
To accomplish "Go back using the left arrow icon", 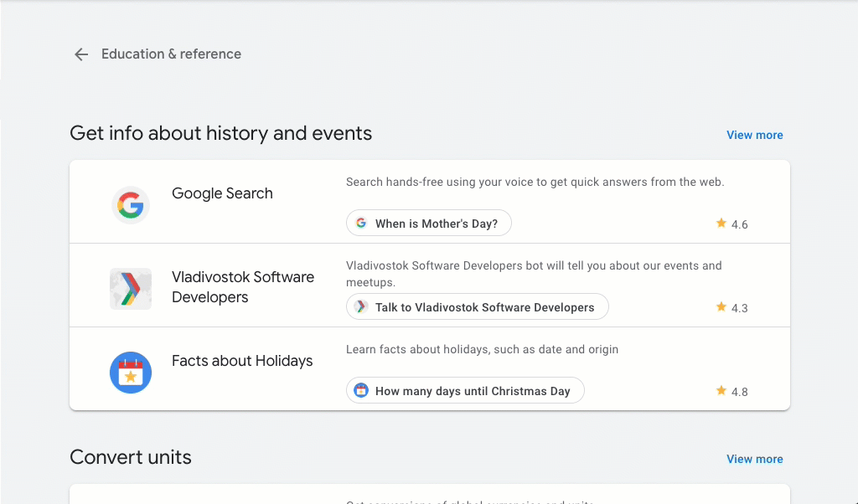I will [81, 54].
